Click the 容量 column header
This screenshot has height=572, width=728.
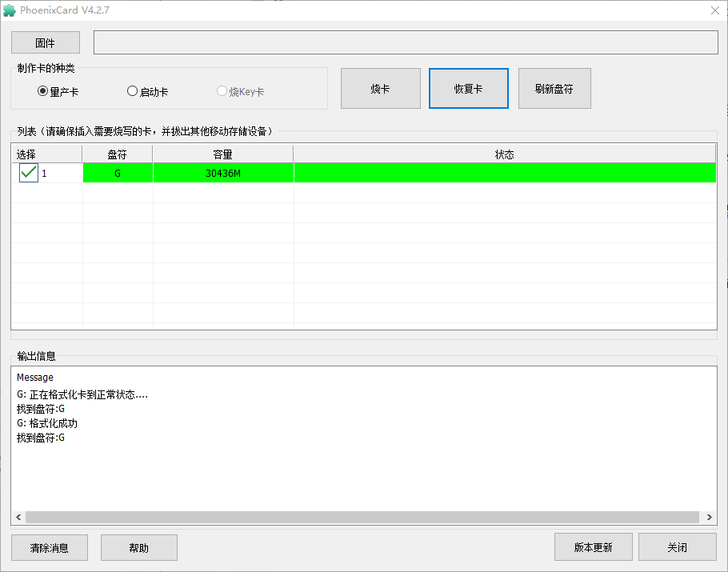click(x=223, y=154)
